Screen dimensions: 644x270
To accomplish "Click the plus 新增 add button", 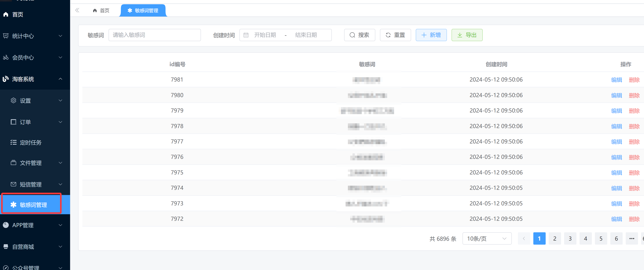I will pos(431,35).
